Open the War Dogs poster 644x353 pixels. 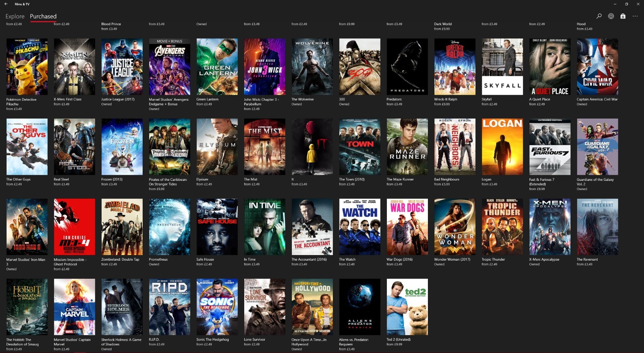click(x=407, y=227)
